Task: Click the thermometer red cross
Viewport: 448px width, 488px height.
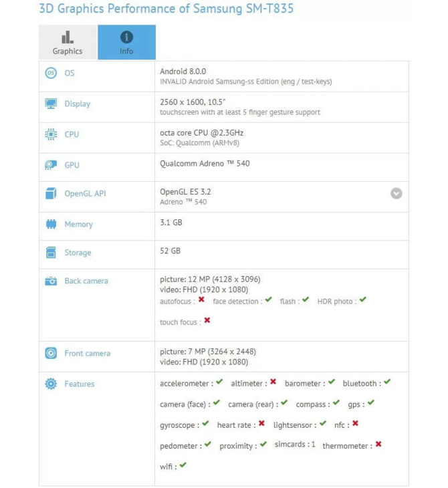Action: (x=378, y=444)
